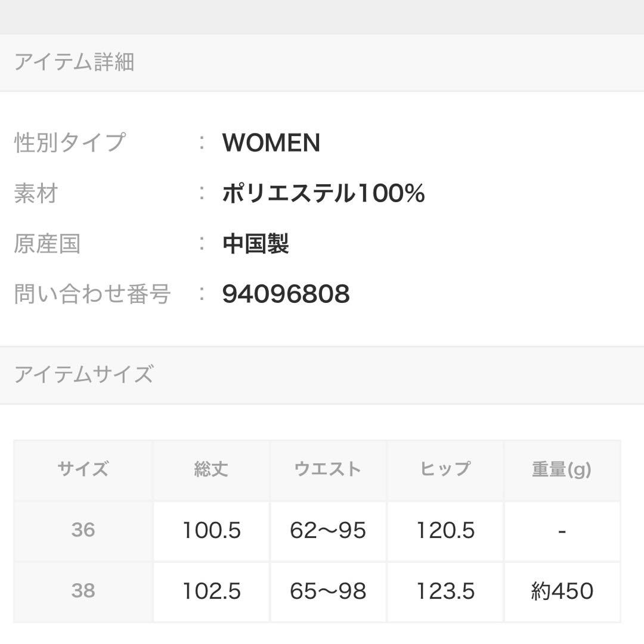The image size is (644, 644).
Task: Click the 問い合わせ番号 label
Action: [x=92, y=294]
